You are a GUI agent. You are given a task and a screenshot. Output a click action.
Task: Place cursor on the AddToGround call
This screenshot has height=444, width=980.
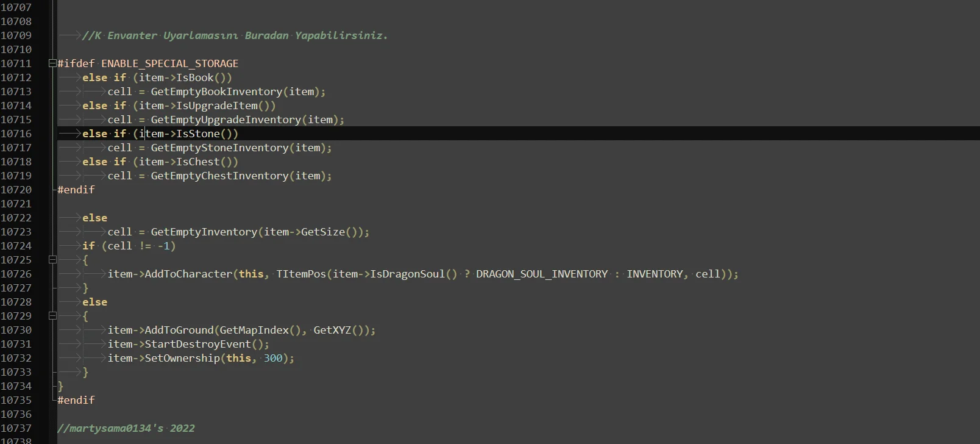click(179, 330)
